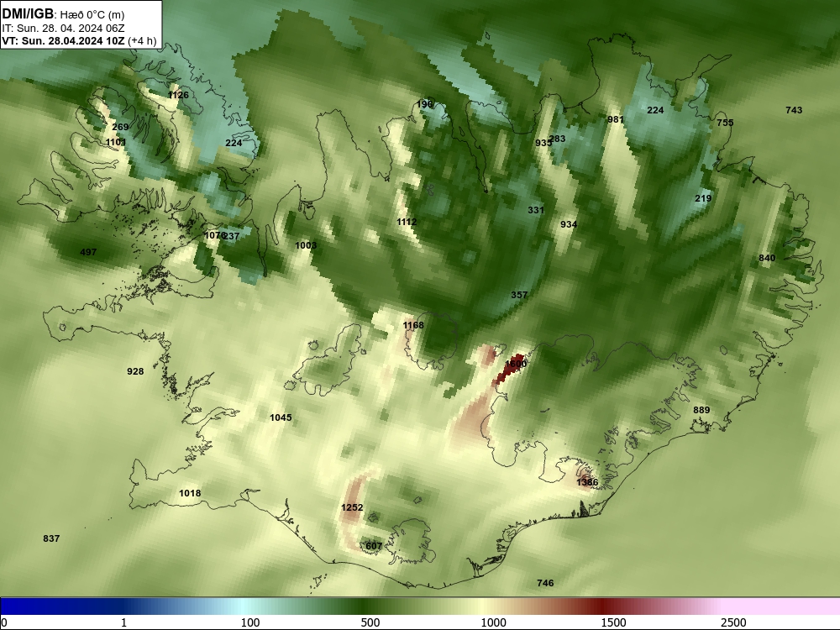The image size is (840, 630).
Task: Select the 934 value label
Action: [569, 224]
